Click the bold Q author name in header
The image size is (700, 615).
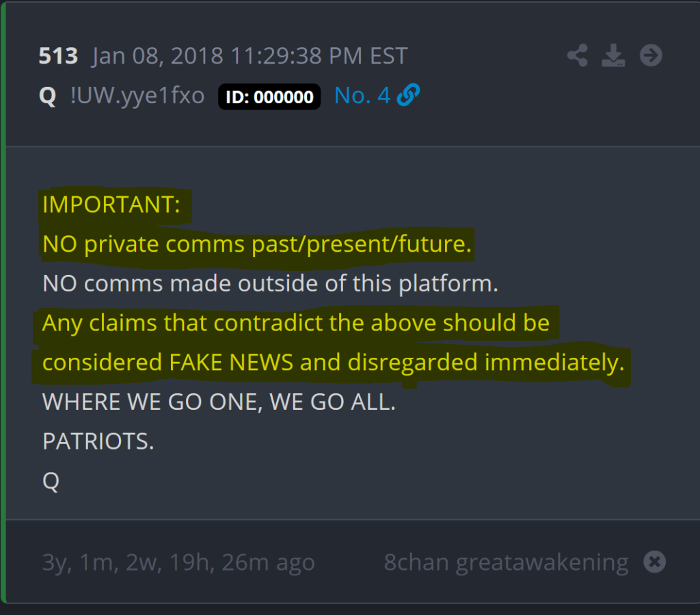[47, 96]
